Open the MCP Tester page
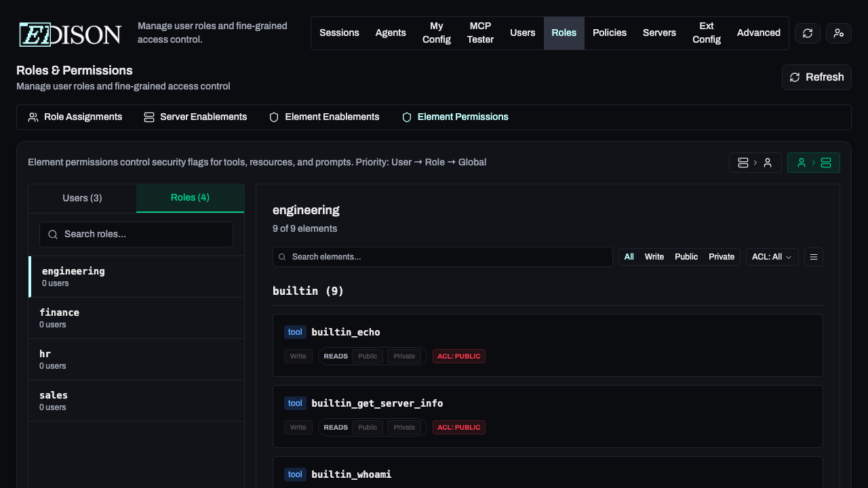Image resolution: width=868 pixels, height=488 pixels. tap(480, 33)
